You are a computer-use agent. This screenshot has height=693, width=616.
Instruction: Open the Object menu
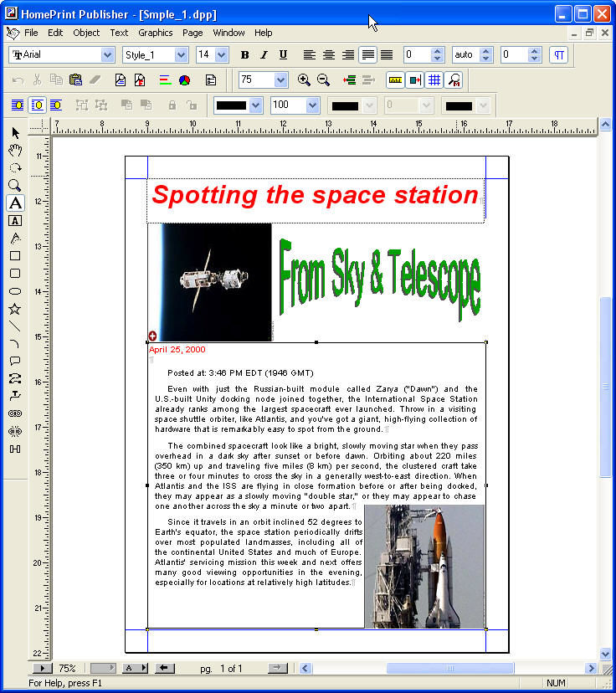(x=86, y=33)
